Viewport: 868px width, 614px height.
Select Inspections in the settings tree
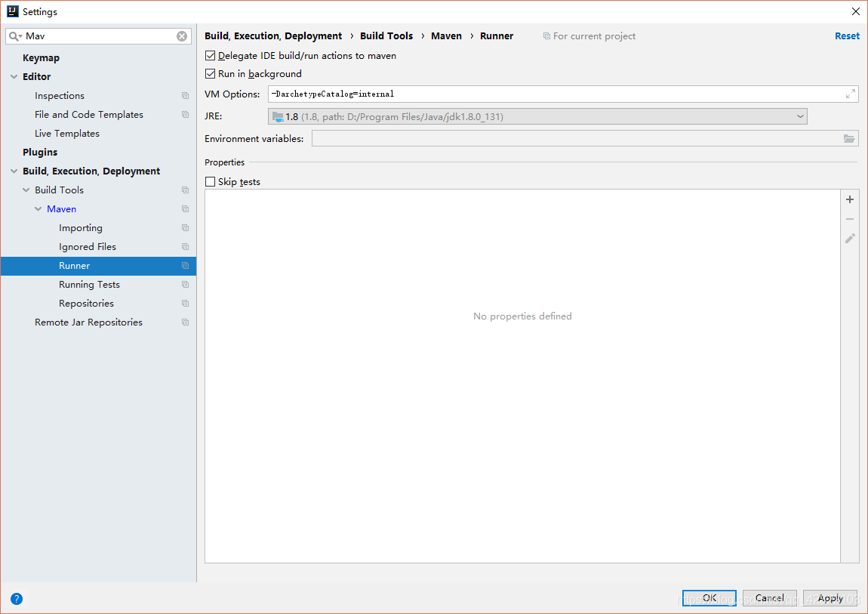click(x=59, y=96)
